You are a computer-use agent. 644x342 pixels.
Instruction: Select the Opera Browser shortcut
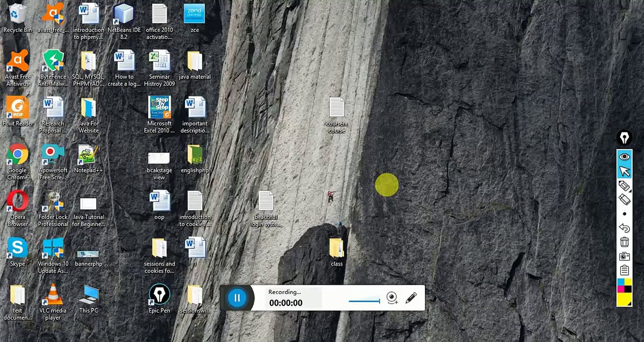(x=18, y=209)
